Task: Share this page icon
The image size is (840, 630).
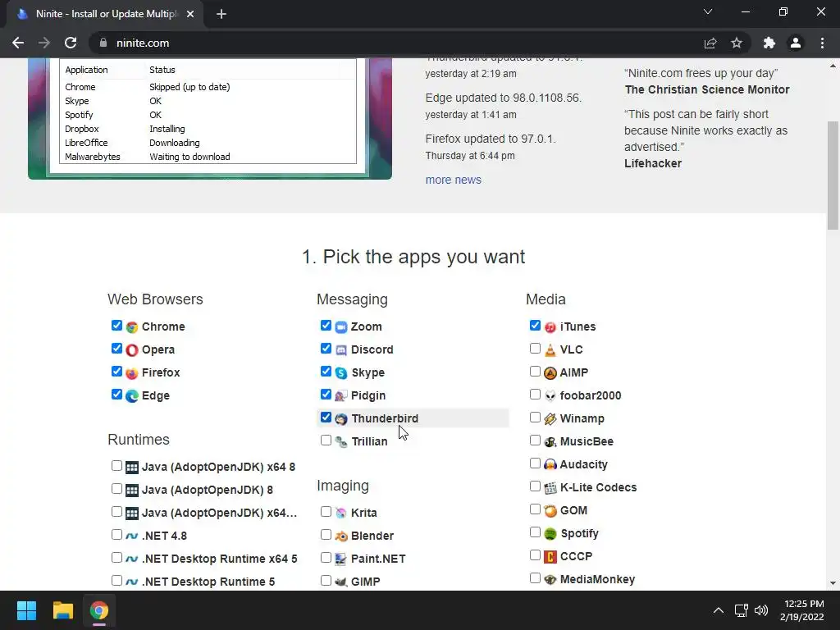Action: (710, 43)
